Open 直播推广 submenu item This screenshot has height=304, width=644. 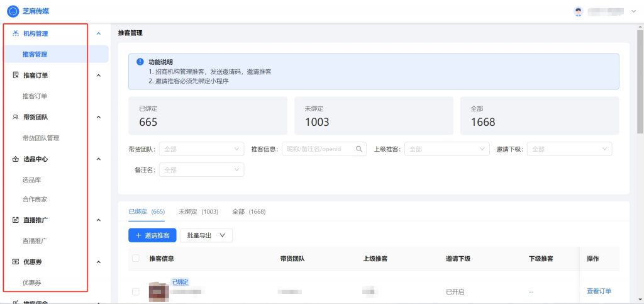coord(35,240)
